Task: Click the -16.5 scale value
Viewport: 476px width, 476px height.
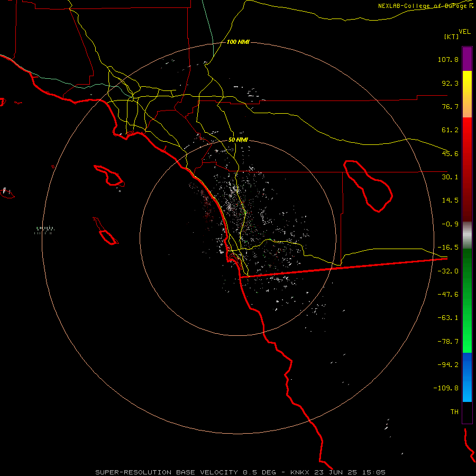Action: (x=448, y=248)
